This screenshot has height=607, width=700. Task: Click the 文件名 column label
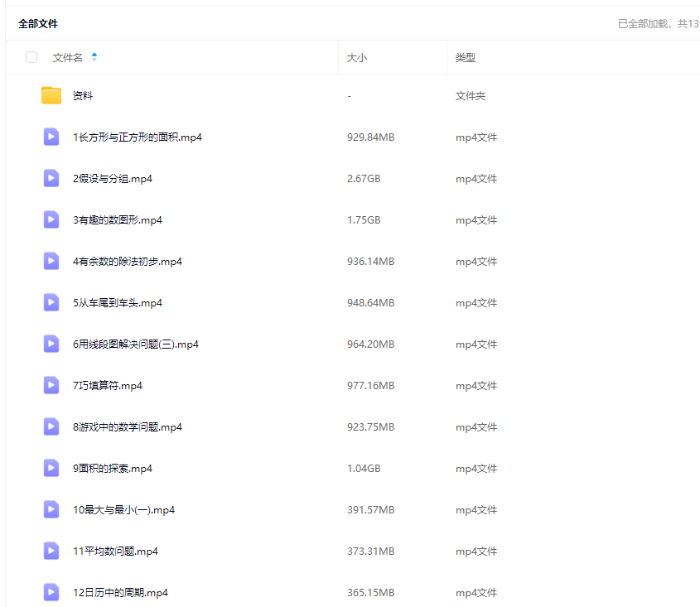coord(68,58)
